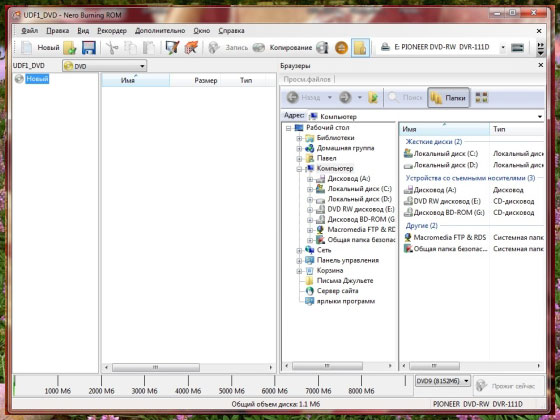
Task: Click the Запись burn button
Action: pos(228,48)
